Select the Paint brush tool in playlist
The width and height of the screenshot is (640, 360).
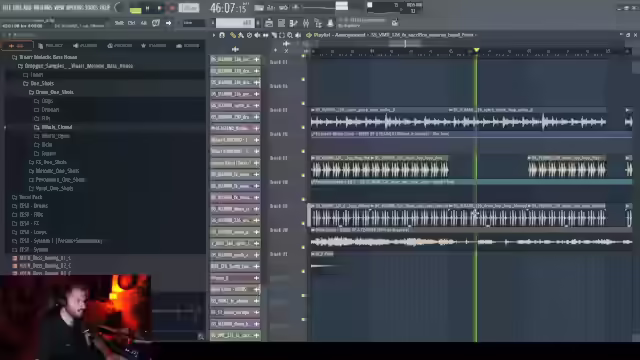point(241,36)
